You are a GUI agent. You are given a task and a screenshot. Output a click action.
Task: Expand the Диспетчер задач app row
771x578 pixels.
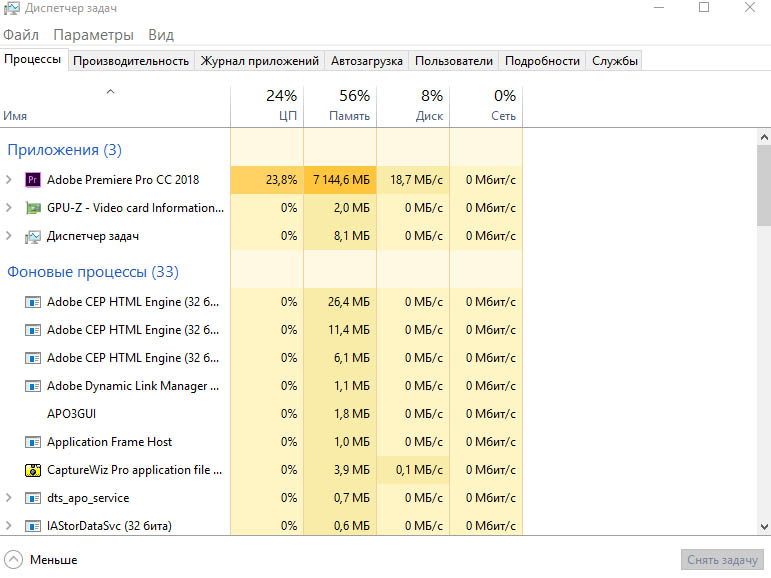pos(8,236)
